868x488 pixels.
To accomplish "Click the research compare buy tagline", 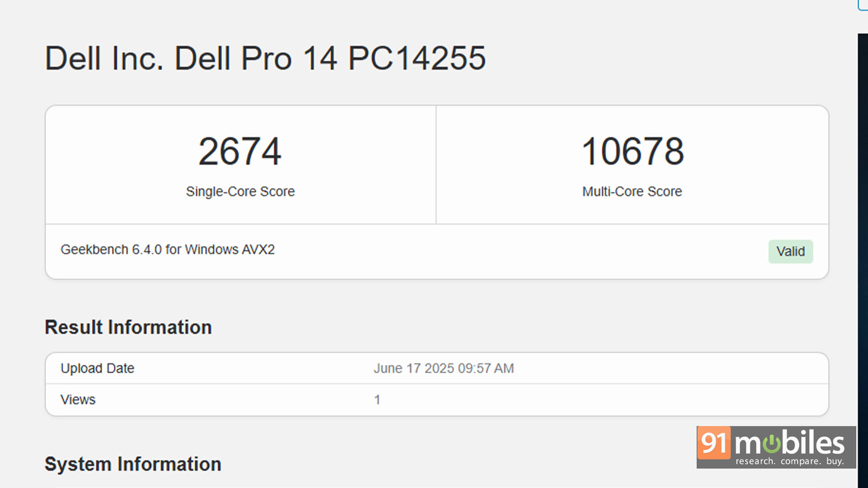I will pos(789,461).
